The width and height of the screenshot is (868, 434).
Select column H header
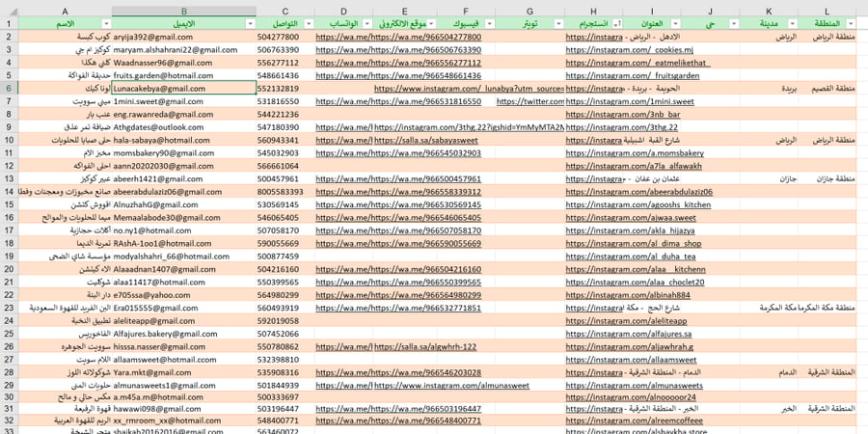(x=593, y=11)
